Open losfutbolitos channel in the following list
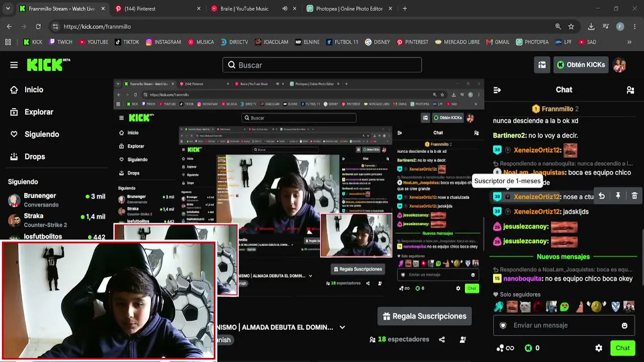Image resolution: width=644 pixels, height=362 pixels. tap(56, 236)
